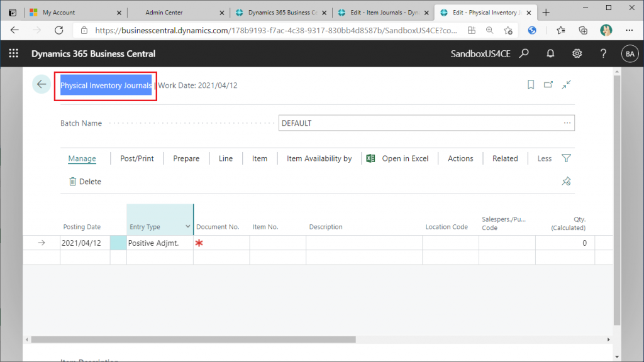The height and width of the screenshot is (362, 644).
Task: Open the notifications bell
Action: (x=550, y=53)
